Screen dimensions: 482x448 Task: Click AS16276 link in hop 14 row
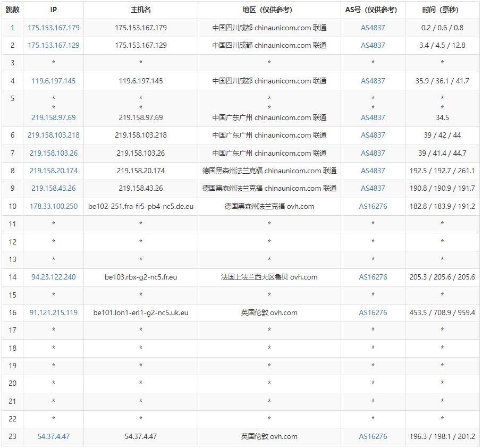pos(373,277)
